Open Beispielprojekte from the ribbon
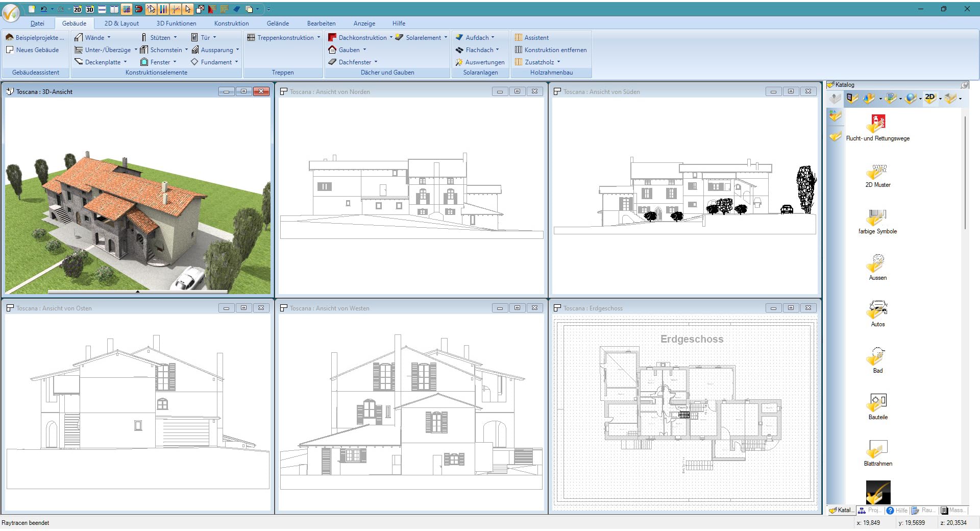This screenshot has width=980, height=531. click(35, 38)
